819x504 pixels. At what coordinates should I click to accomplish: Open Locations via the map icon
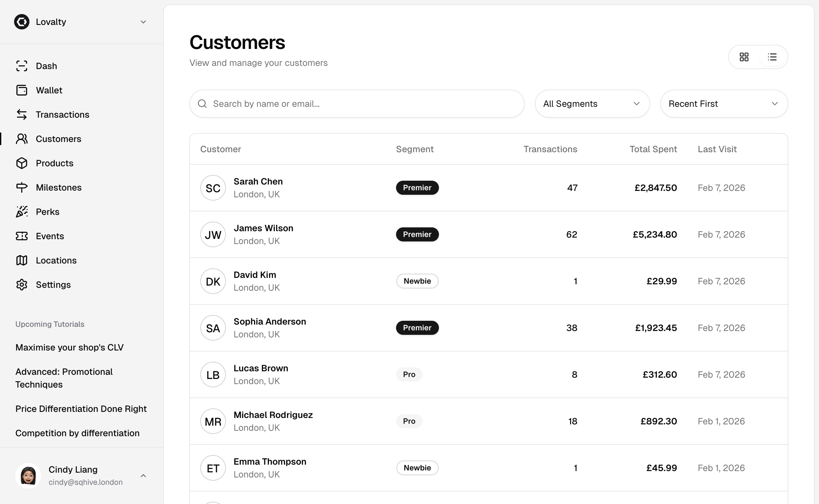pyautogui.click(x=22, y=261)
